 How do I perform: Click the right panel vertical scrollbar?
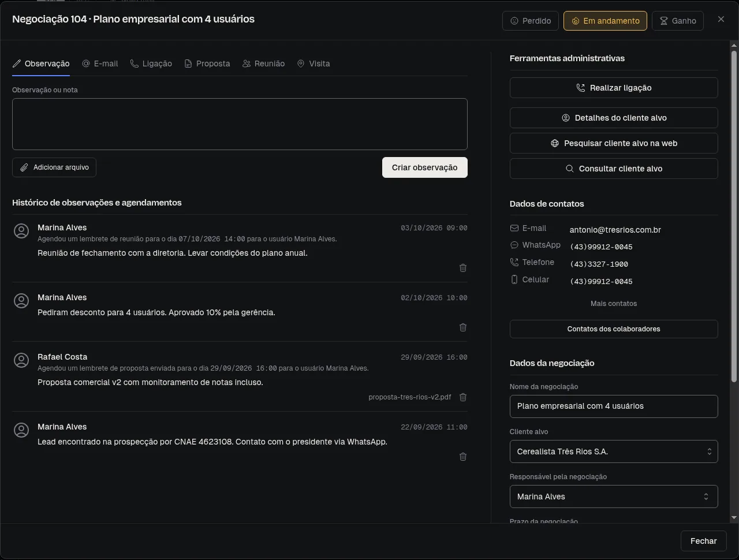click(734, 216)
